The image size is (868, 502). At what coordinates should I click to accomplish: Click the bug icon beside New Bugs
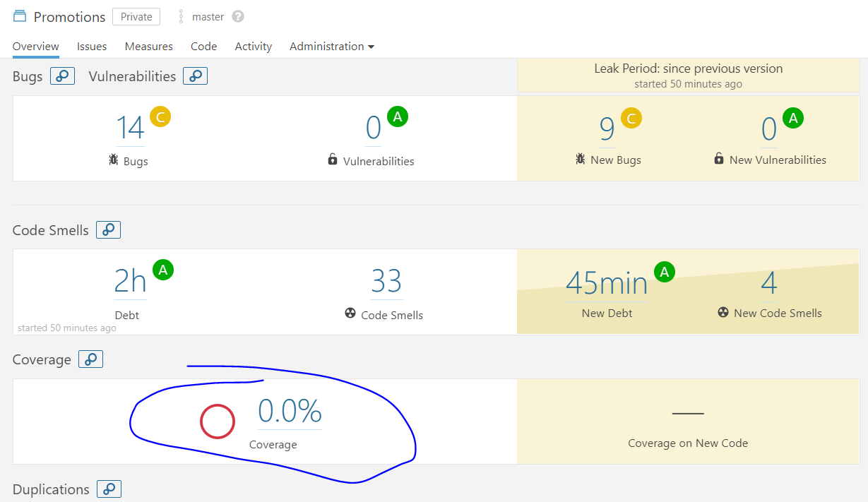580,160
